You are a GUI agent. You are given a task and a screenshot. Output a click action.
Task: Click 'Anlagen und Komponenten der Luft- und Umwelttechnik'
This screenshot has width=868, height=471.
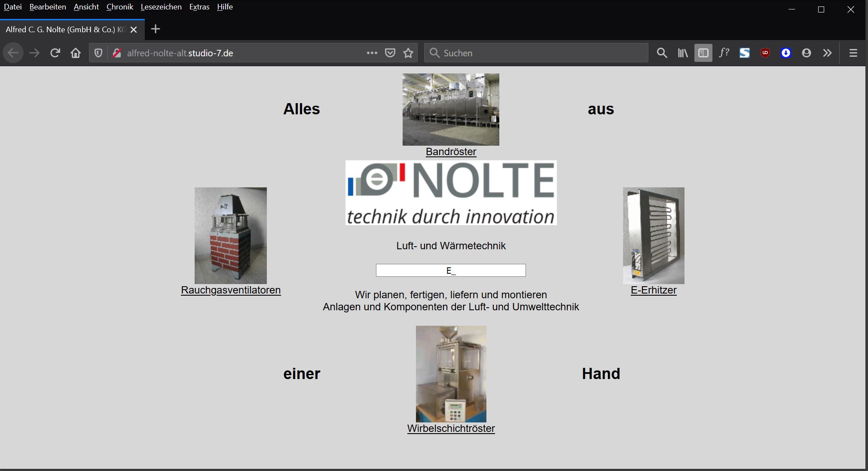click(451, 307)
